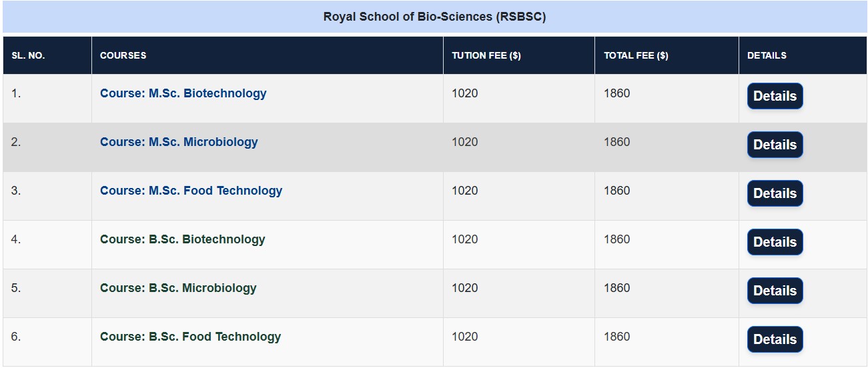
Task: Open the M.Sc. Food Technology course link
Action: click(x=191, y=191)
